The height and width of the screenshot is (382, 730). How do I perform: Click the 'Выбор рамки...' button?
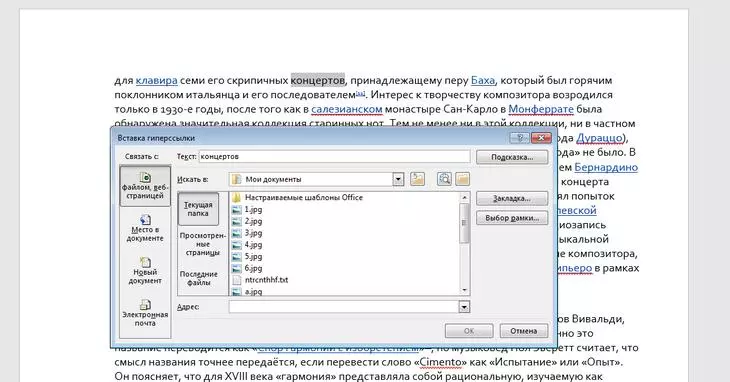click(512, 218)
